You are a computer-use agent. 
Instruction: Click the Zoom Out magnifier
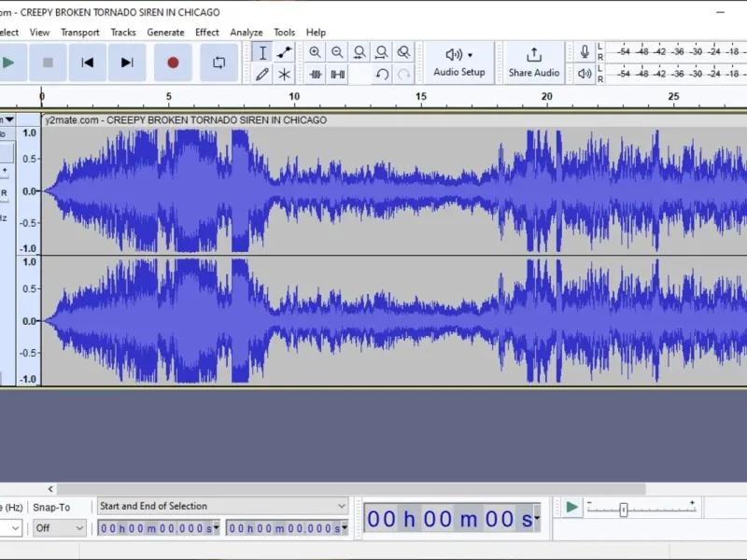click(x=337, y=52)
